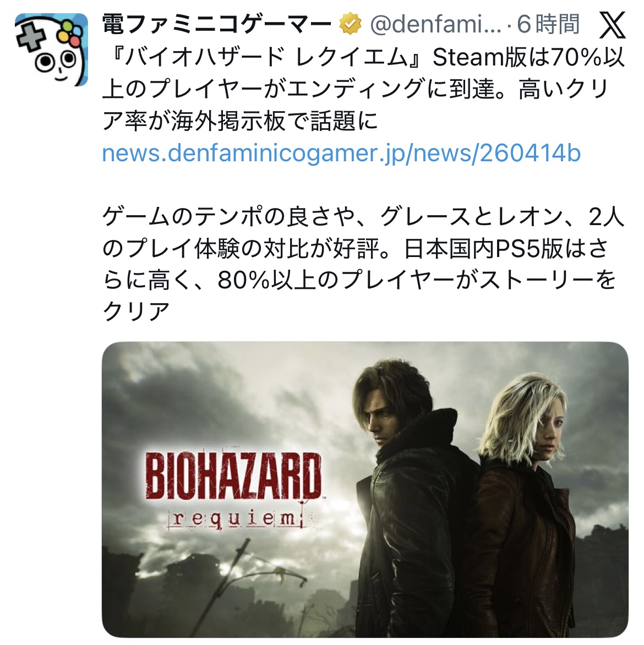Screen dimensions: 644x645
Task: Click the mascot's eyes in the avatar
Action: (54, 61)
